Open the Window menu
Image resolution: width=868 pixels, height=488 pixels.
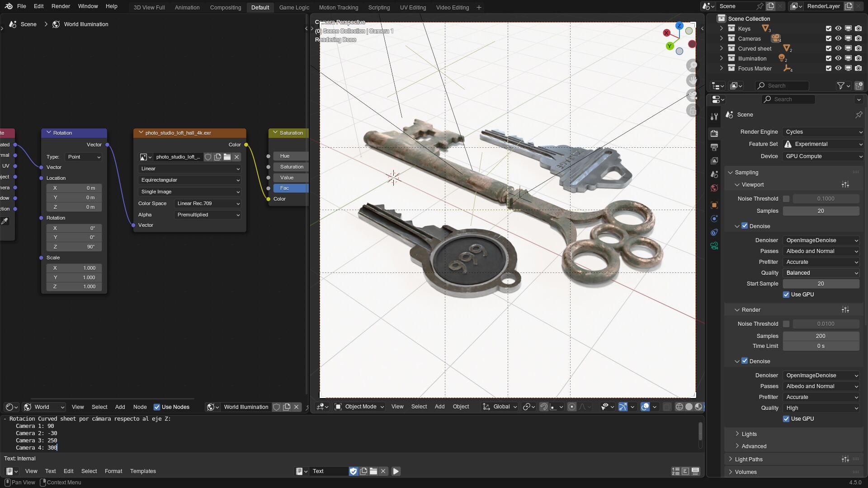click(88, 6)
